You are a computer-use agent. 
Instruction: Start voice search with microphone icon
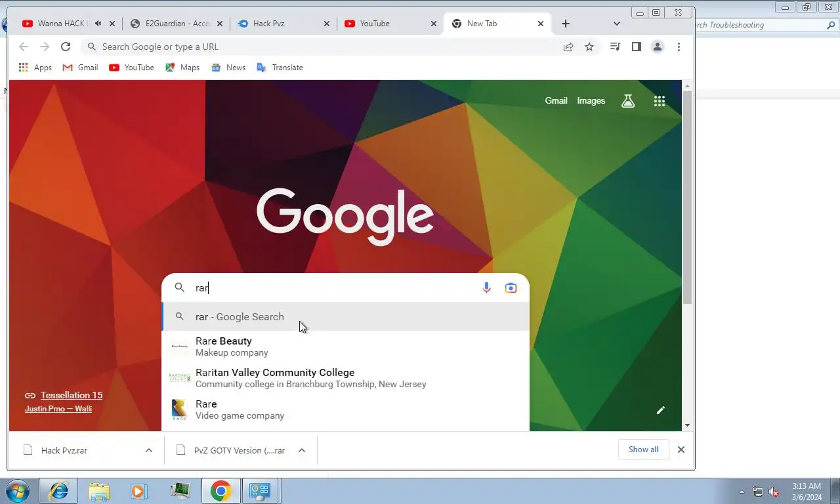tap(486, 287)
